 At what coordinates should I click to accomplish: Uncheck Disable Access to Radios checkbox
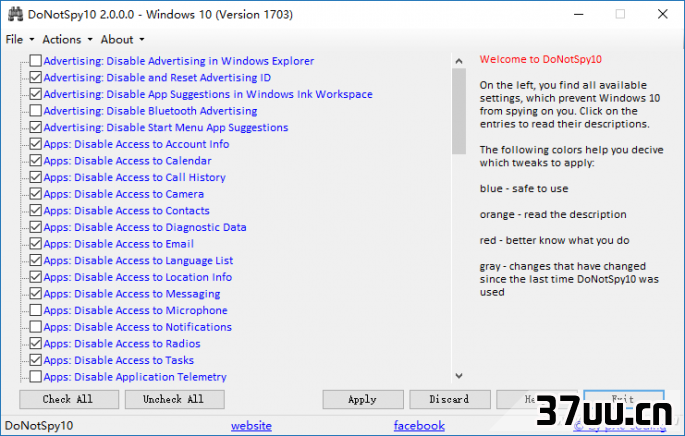tap(36, 343)
